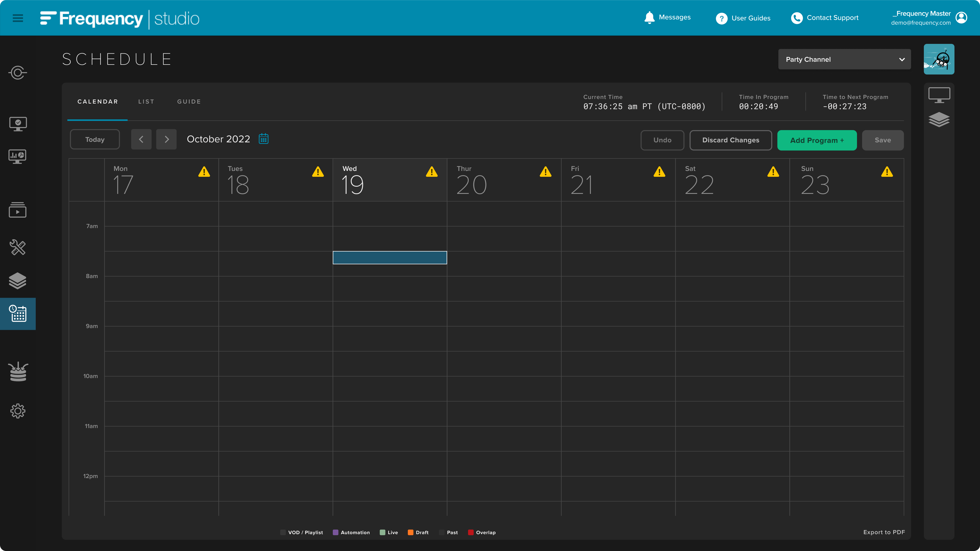The height and width of the screenshot is (551, 980).
Task: Click Discard Changes button
Action: 730,140
